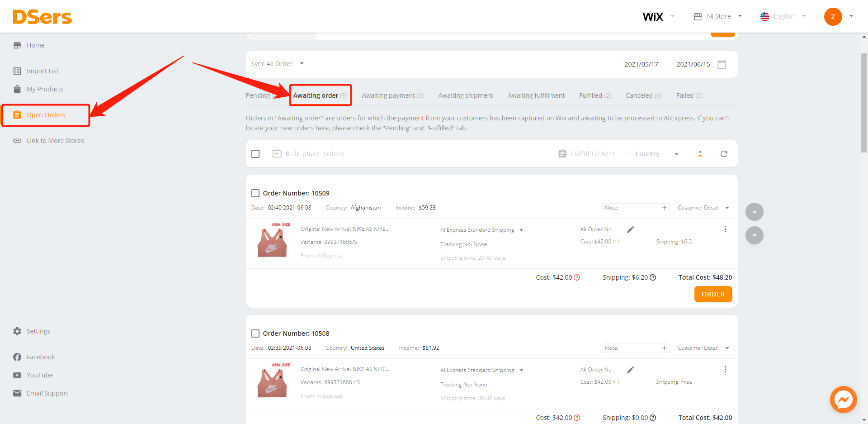
Task: Expand Customer Detail for order 10508
Action: tap(703, 348)
